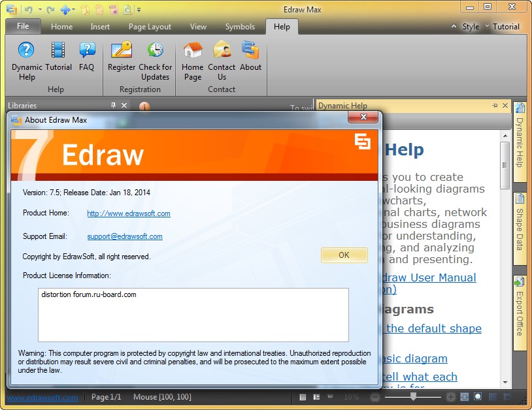This screenshot has height=410, width=532.
Task: Open the Home Page house icon
Action: click(x=192, y=61)
